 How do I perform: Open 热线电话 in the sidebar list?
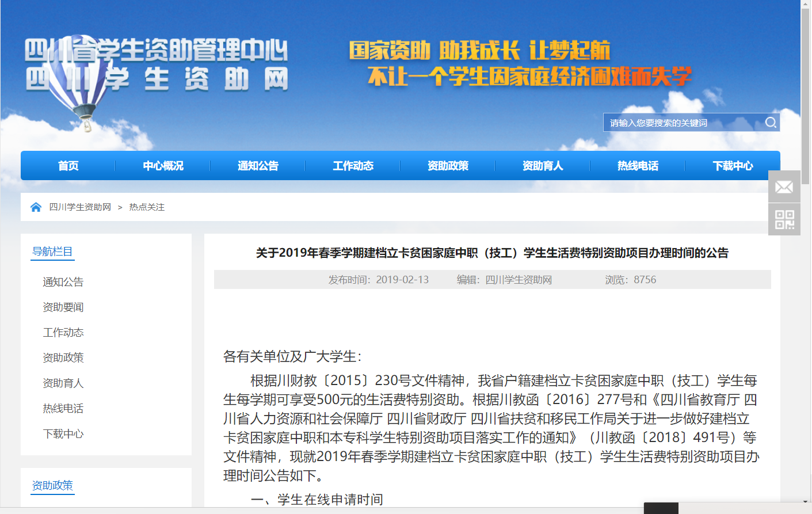point(63,409)
